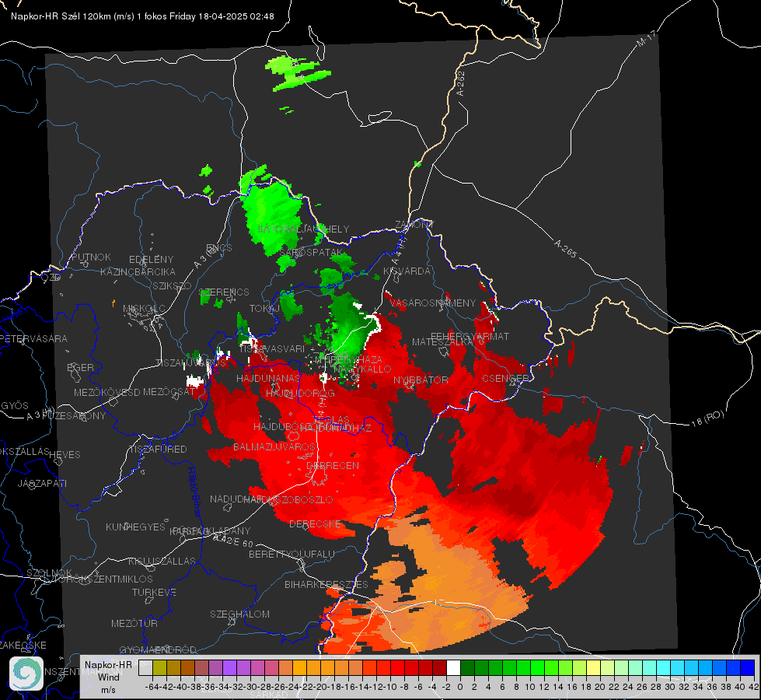Click the SZEGHALOM town label
The width and height of the screenshot is (761, 700).
239,614
